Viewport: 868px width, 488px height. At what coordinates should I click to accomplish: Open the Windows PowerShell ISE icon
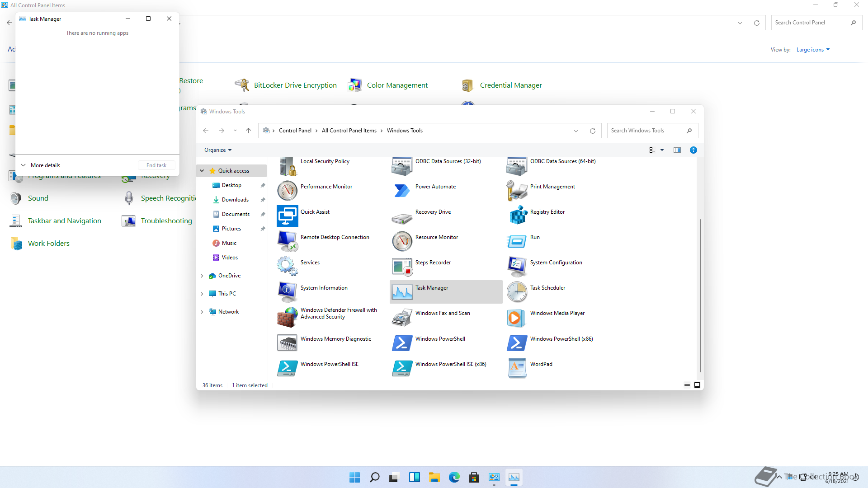pyautogui.click(x=288, y=368)
